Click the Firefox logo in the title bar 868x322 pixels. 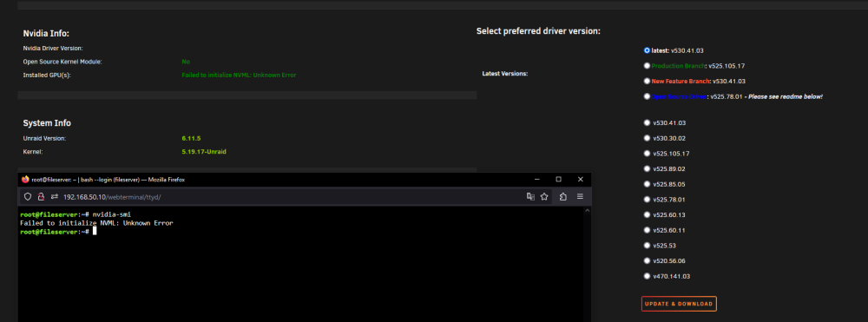point(25,180)
